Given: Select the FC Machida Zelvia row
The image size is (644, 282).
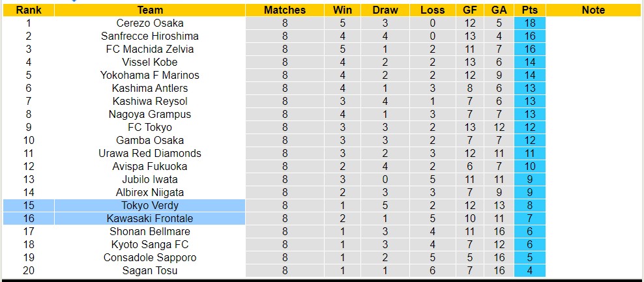Looking at the screenshot, I should point(150,49).
